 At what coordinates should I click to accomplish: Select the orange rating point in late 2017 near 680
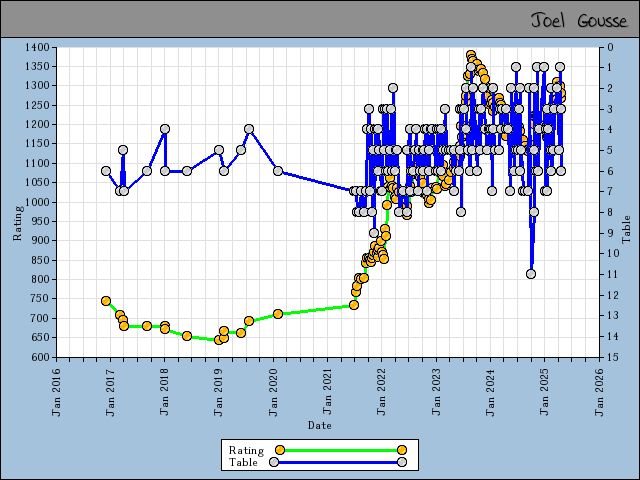click(147, 326)
